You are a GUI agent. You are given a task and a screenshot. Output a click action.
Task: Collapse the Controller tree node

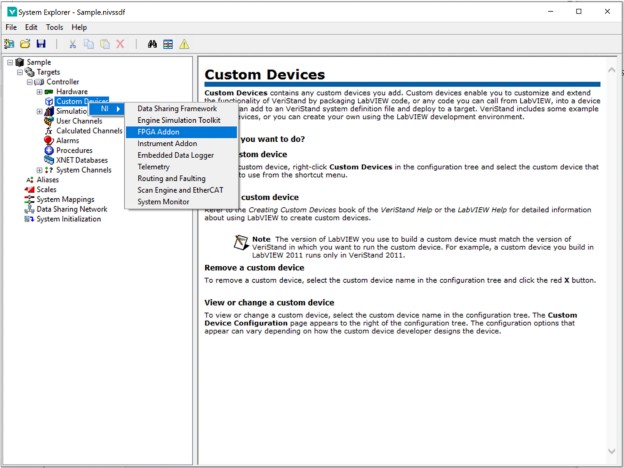29,82
